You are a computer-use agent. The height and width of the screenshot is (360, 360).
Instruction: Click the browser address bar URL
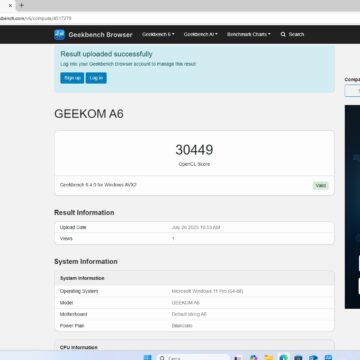tap(36, 18)
